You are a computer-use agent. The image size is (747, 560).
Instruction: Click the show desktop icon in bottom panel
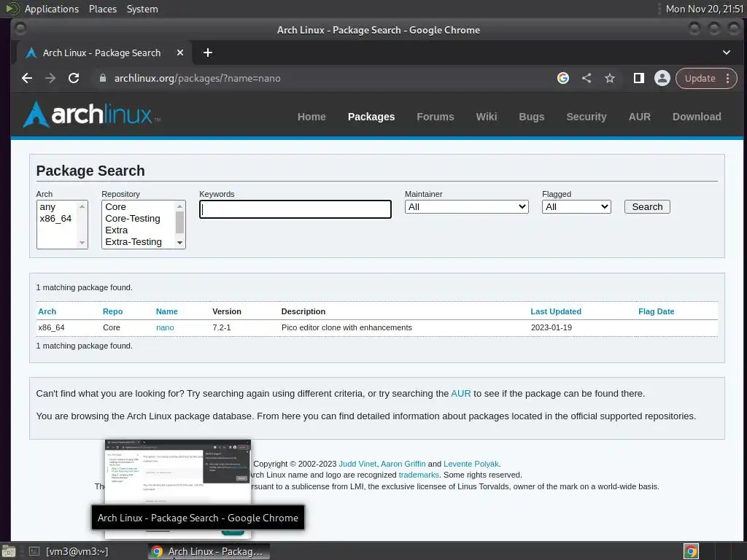(8, 551)
